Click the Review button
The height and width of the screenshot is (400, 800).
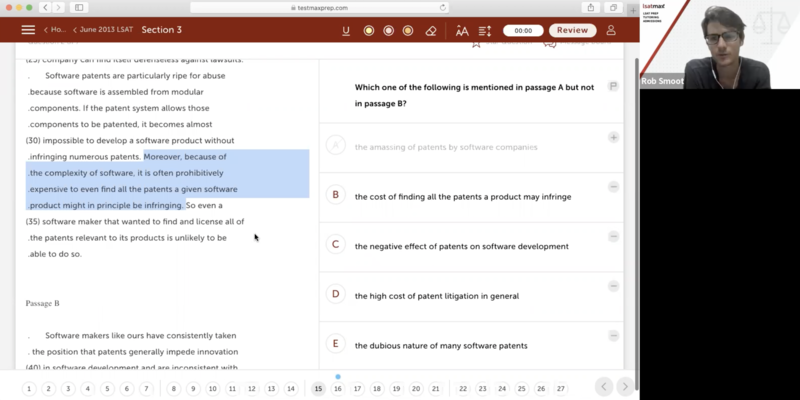[x=572, y=30]
